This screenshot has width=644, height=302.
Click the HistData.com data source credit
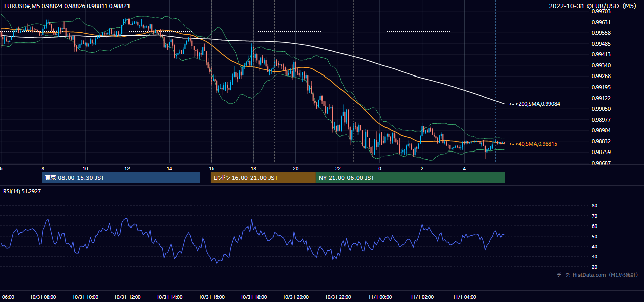(598, 275)
